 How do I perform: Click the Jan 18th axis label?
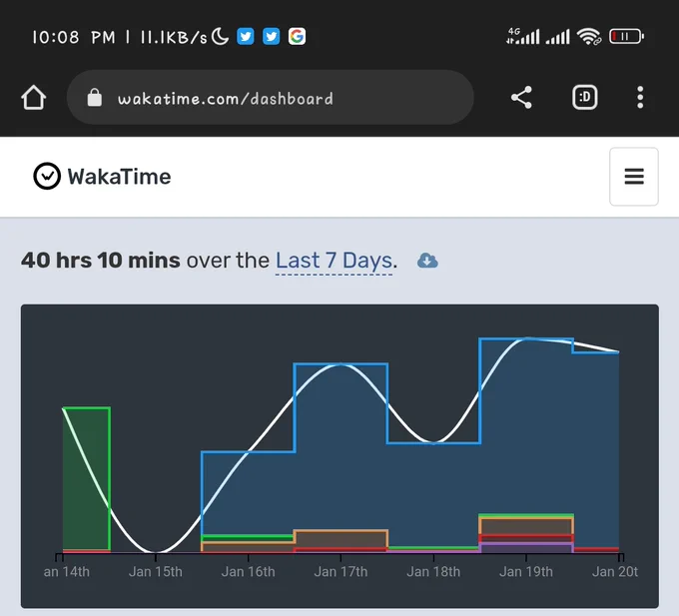point(433,572)
